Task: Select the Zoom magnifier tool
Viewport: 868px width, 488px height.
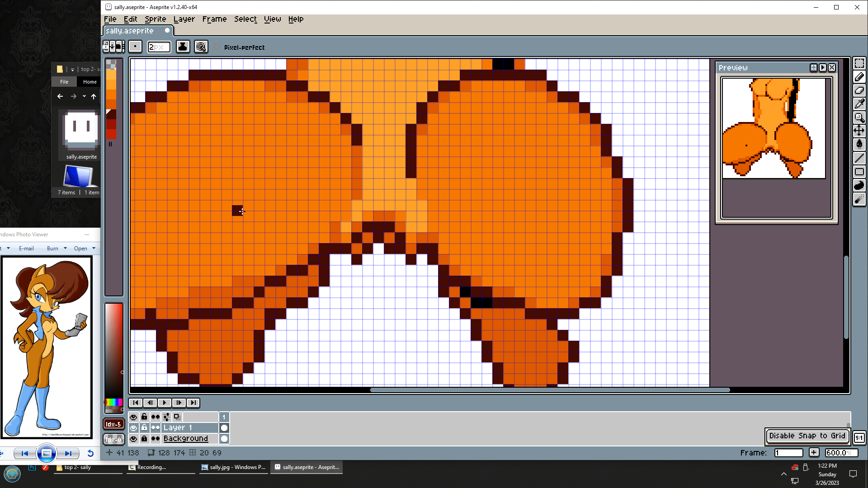Action: pyautogui.click(x=859, y=117)
